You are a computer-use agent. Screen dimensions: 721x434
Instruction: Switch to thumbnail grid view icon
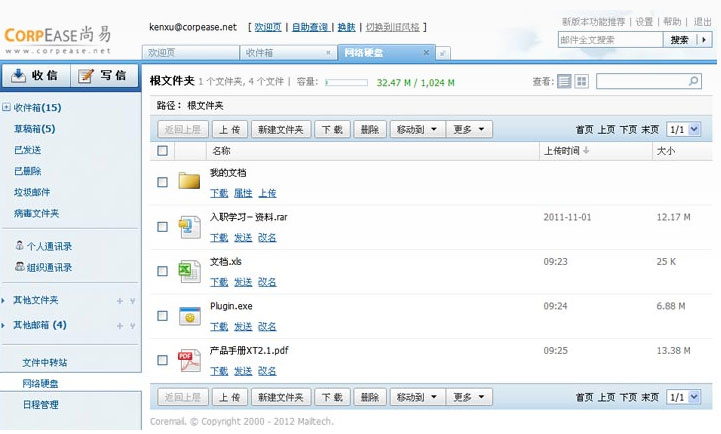[582, 81]
